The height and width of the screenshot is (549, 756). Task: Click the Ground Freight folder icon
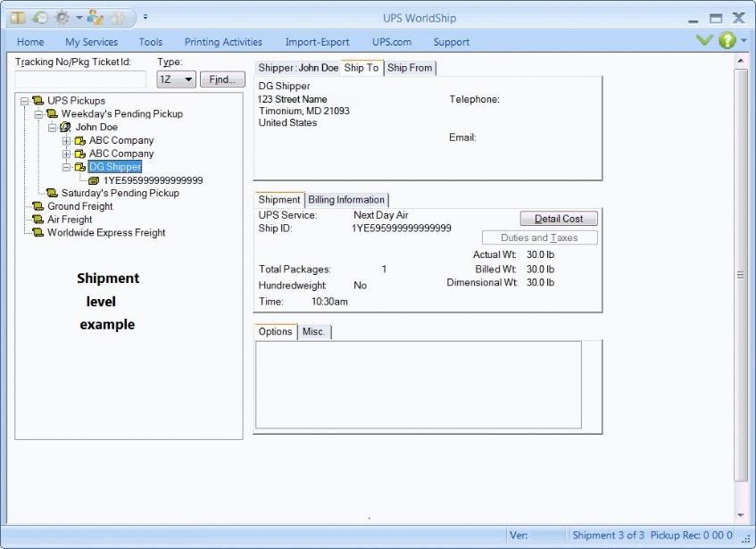point(38,206)
